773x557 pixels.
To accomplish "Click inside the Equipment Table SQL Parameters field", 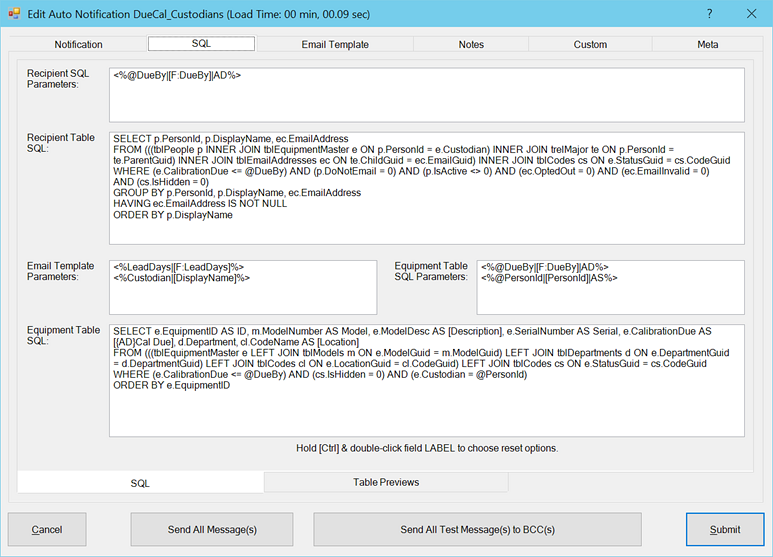I will (610, 287).
